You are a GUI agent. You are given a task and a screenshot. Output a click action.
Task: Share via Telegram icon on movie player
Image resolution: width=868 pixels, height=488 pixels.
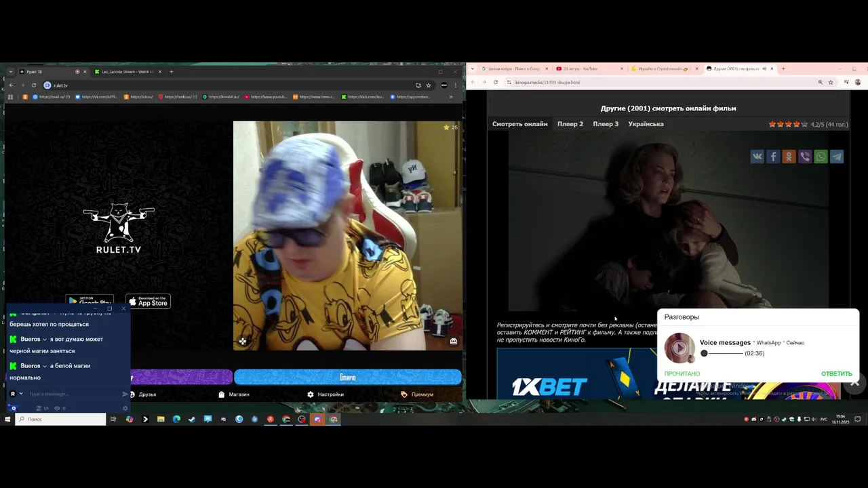[837, 157]
